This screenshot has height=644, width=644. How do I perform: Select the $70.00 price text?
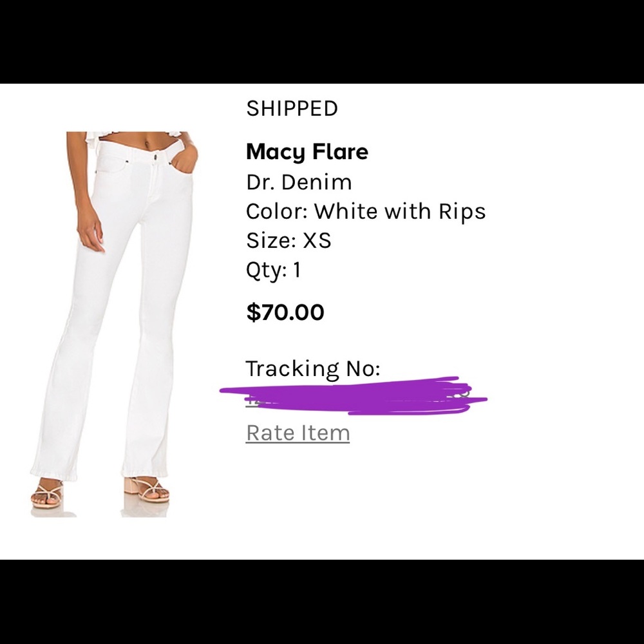(285, 312)
